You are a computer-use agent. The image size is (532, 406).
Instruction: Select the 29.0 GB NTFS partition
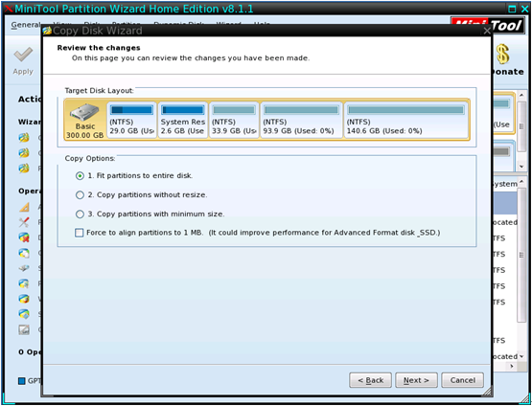click(x=131, y=120)
